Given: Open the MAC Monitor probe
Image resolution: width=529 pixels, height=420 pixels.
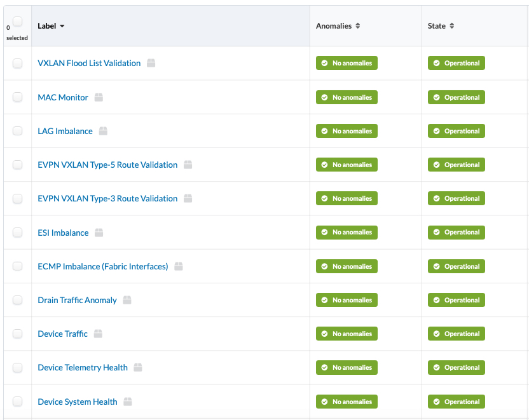Looking at the screenshot, I should click(x=63, y=97).
